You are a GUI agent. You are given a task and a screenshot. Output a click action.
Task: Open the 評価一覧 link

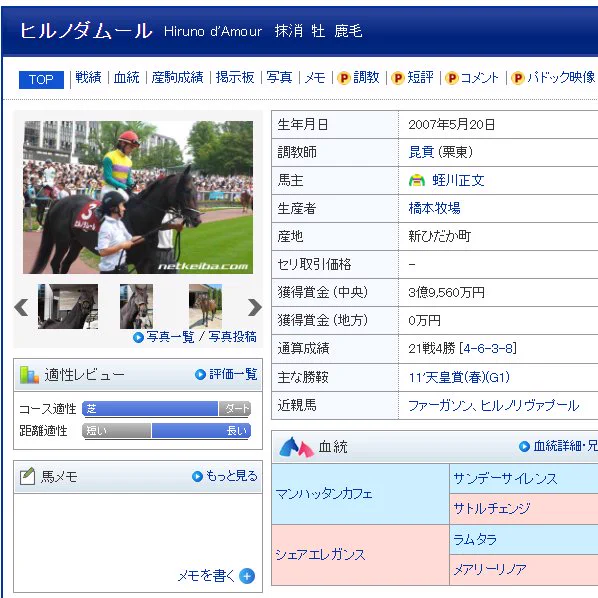tap(233, 375)
